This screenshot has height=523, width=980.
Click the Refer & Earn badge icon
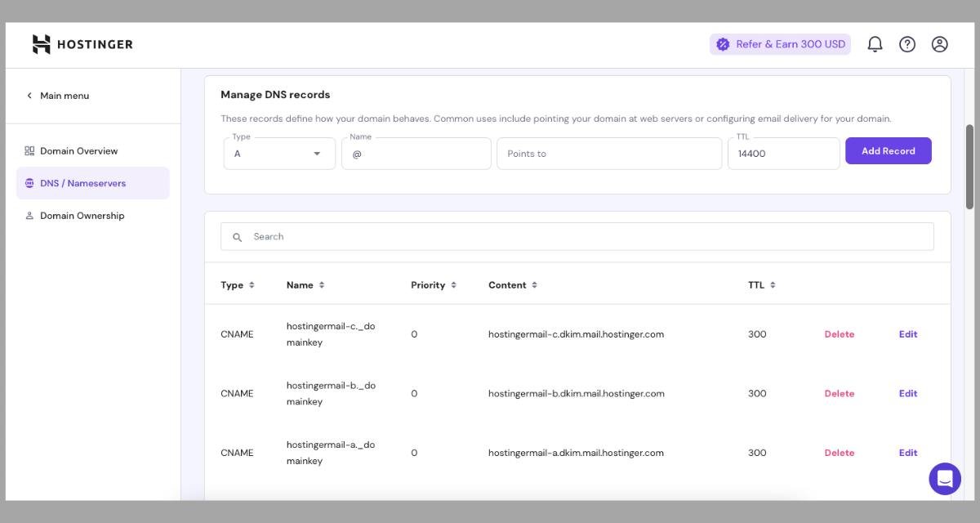point(723,44)
